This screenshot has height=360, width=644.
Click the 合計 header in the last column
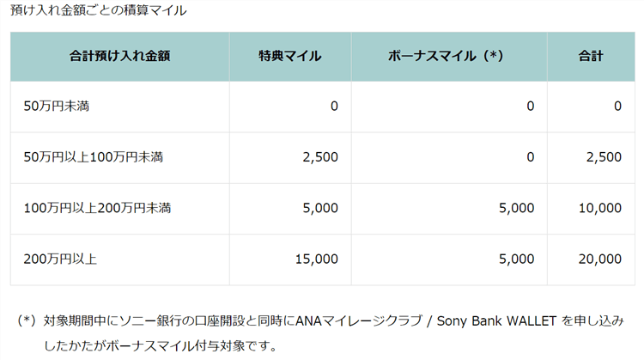pyautogui.click(x=591, y=57)
